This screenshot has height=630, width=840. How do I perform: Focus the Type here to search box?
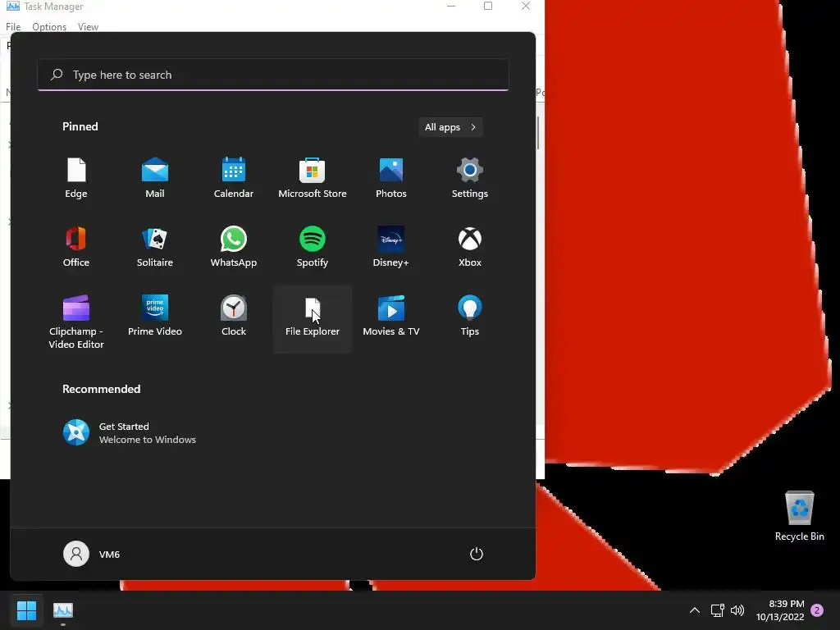[273, 75]
